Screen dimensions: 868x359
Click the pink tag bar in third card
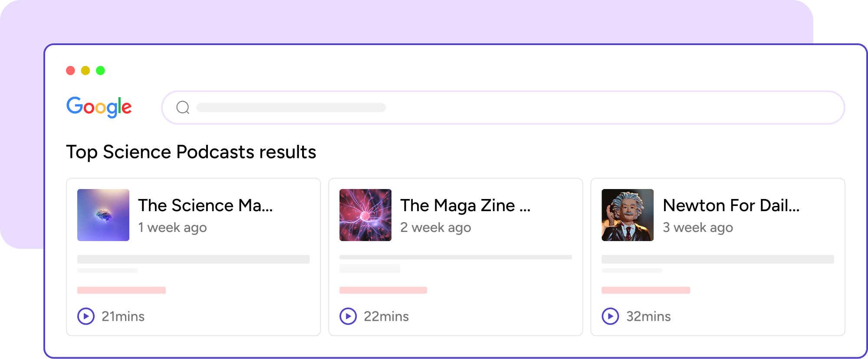[646, 290]
